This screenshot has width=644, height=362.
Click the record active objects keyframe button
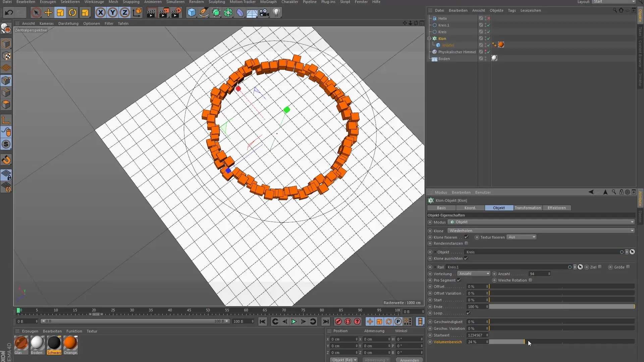(338, 322)
